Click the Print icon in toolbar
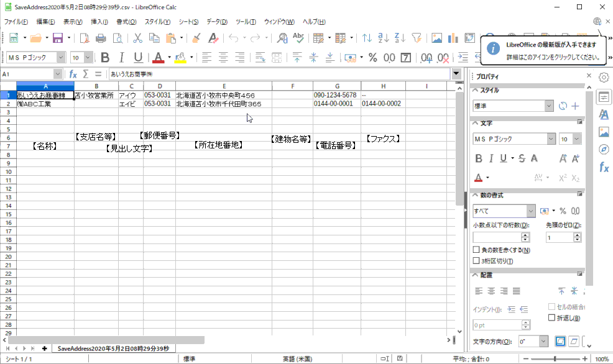This screenshot has height=364, width=613. [x=100, y=39]
